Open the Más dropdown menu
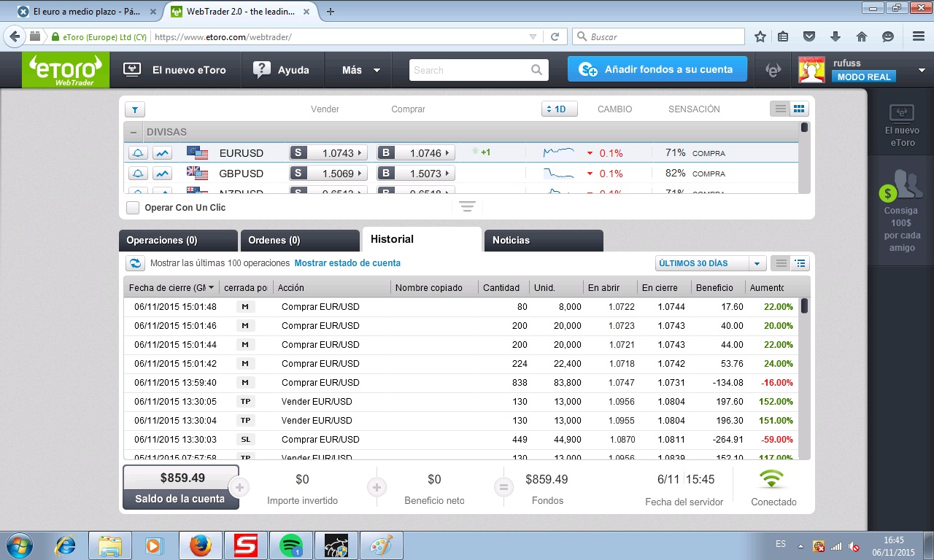Screen dimensions: 934x560 [361, 70]
